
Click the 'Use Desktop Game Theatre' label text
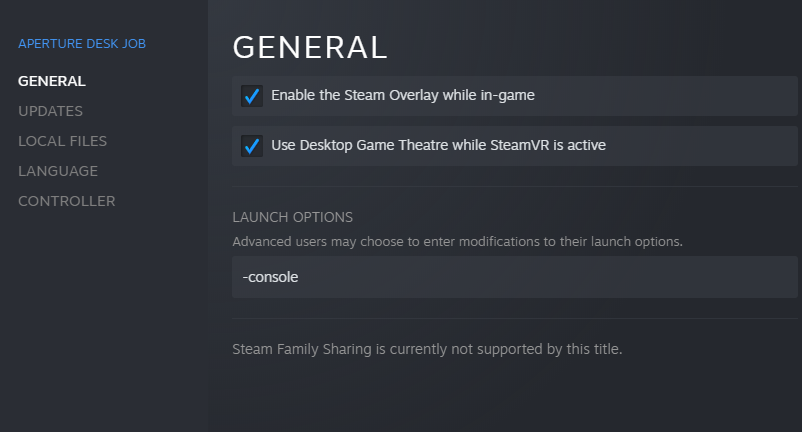point(438,146)
